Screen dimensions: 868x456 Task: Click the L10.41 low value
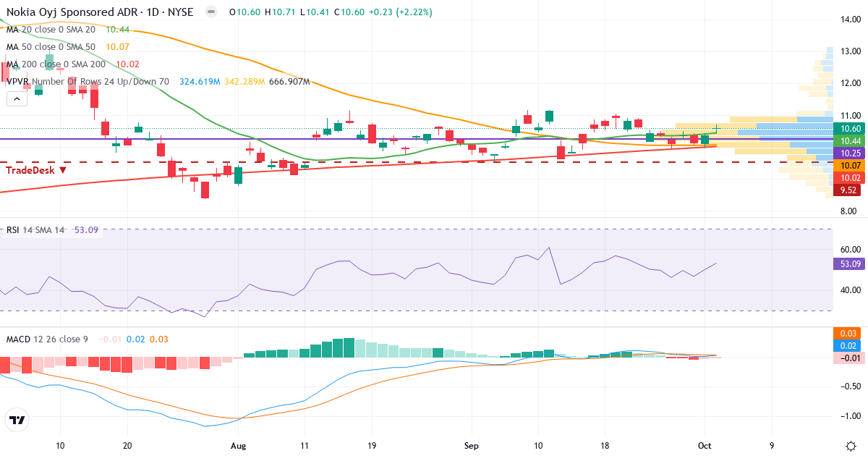(315, 12)
